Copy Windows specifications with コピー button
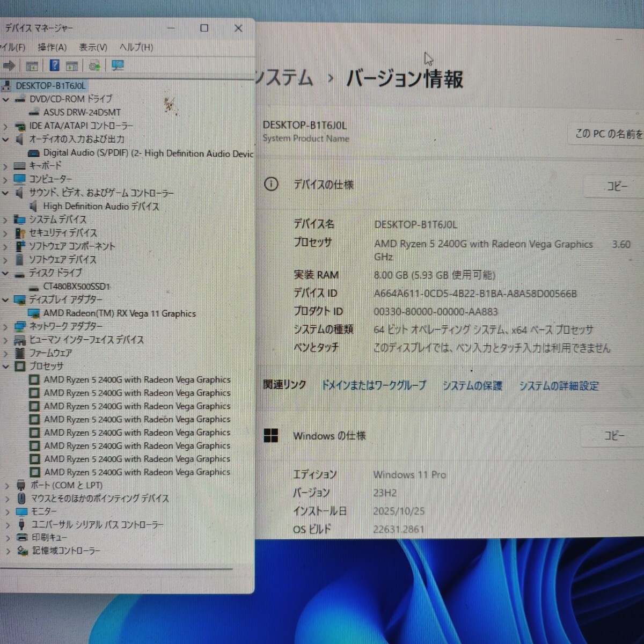The width and height of the screenshot is (644, 644). click(x=614, y=435)
